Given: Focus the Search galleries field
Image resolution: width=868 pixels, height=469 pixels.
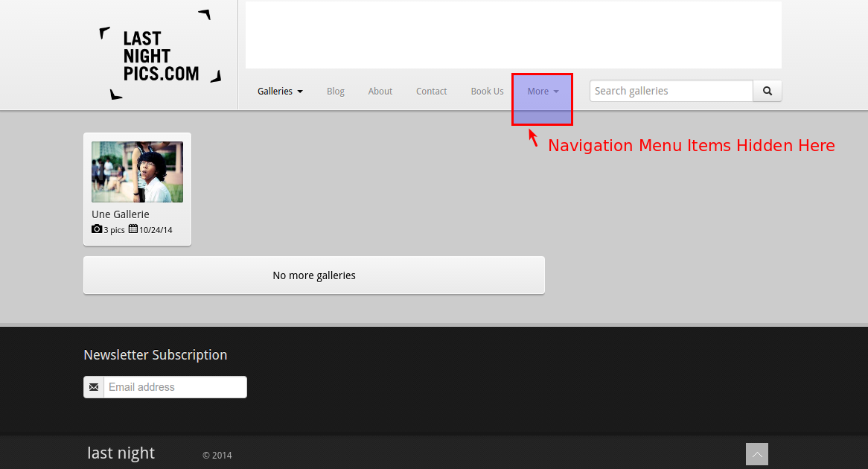Looking at the screenshot, I should click(671, 91).
